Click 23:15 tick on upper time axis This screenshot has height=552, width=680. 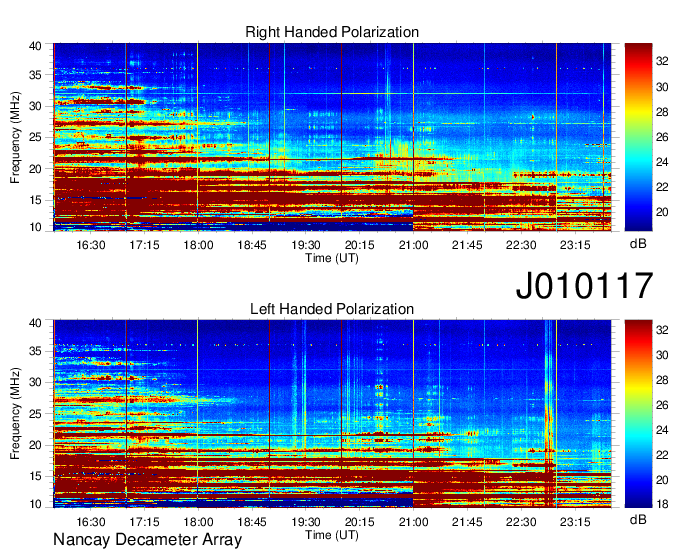(575, 245)
